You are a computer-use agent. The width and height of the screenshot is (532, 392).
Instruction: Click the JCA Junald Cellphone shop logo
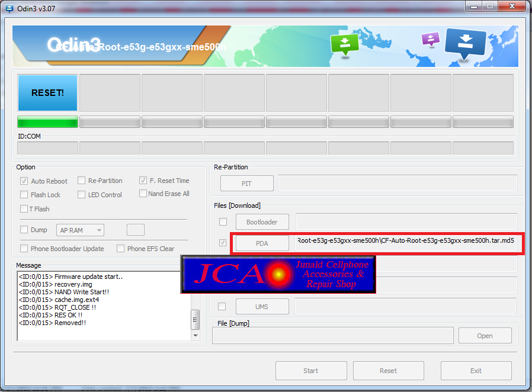coord(278,275)
